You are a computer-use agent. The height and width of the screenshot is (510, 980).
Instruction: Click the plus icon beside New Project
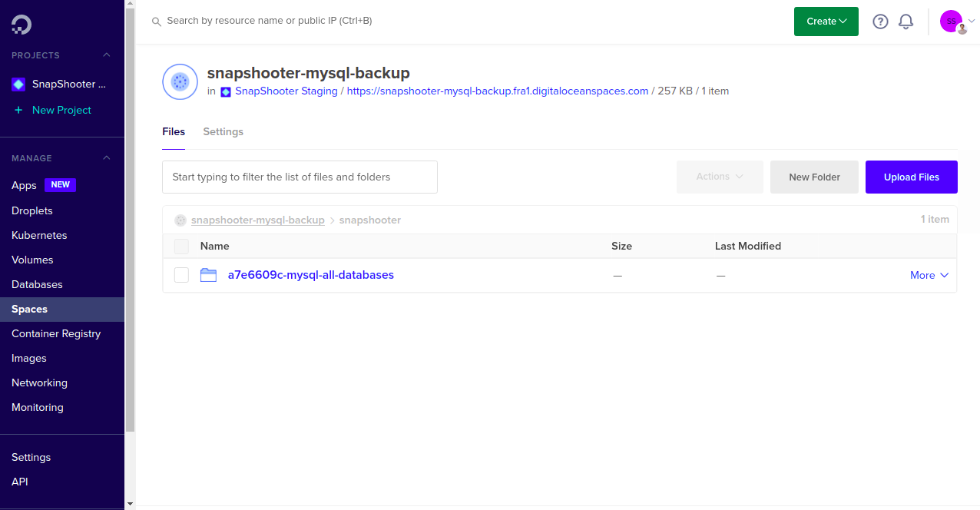click(x=18, y=110)
